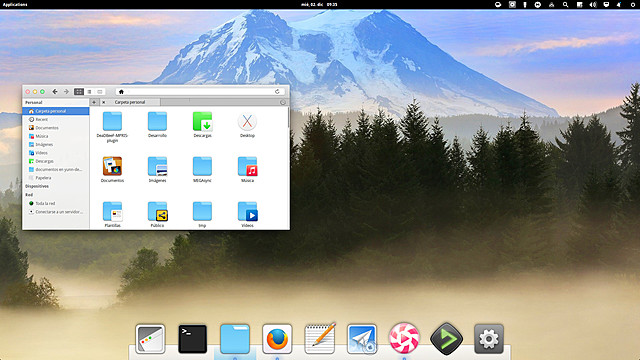The height and width of the screenshot is (360, 640).
Task: Open Recent in sidebar
Action: click(x=56, y=119)
